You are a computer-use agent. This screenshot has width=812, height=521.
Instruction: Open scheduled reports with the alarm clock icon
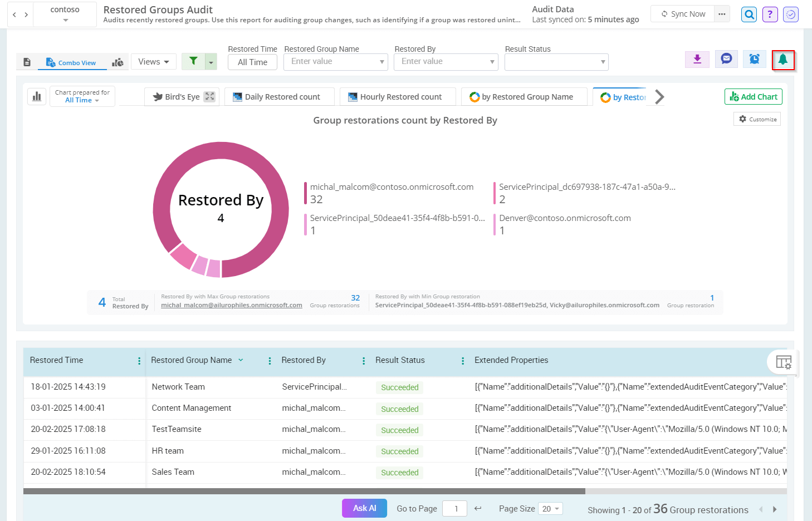[755, 58]
